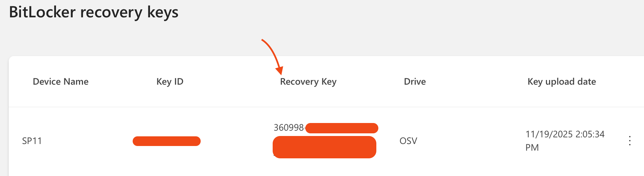The image size is (644, 176).
Task: Click the word recovery in the title
Action: [111, 12]
